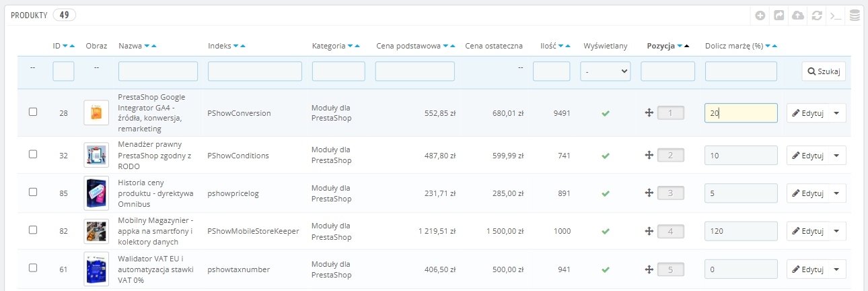Viewport: 868px width, 291px height.
Task: Grab move handle for PShowConditions row
Action: click(649, 156)
